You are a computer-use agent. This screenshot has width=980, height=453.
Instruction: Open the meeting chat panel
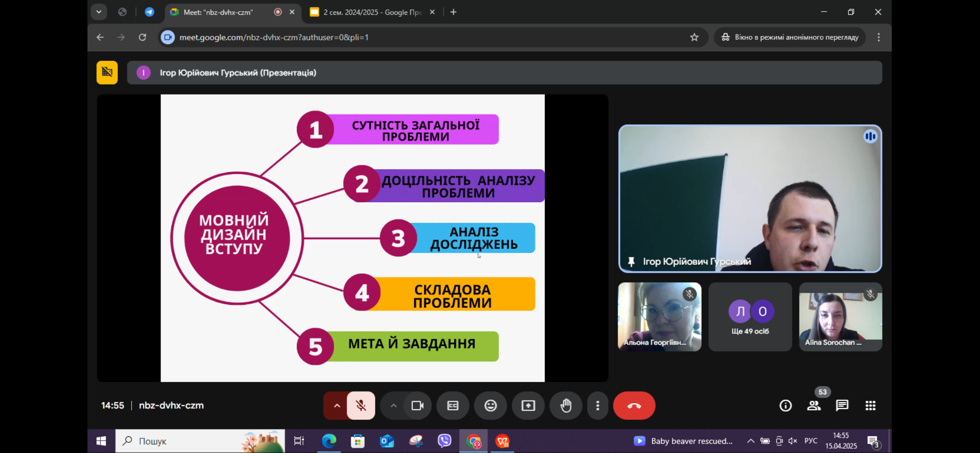pyautogui.click(x=842, y=405)
